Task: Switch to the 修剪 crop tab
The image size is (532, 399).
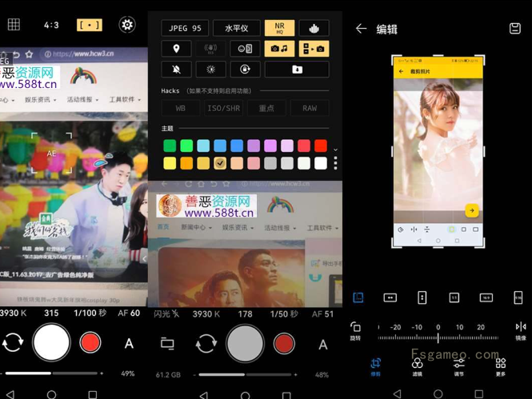Action: 375,367
